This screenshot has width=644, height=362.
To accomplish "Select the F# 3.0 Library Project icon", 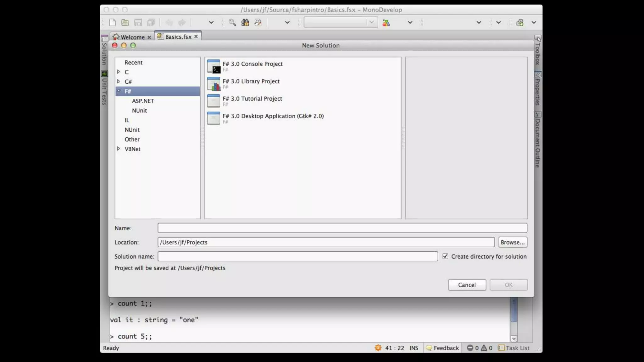I will [214, 84].
